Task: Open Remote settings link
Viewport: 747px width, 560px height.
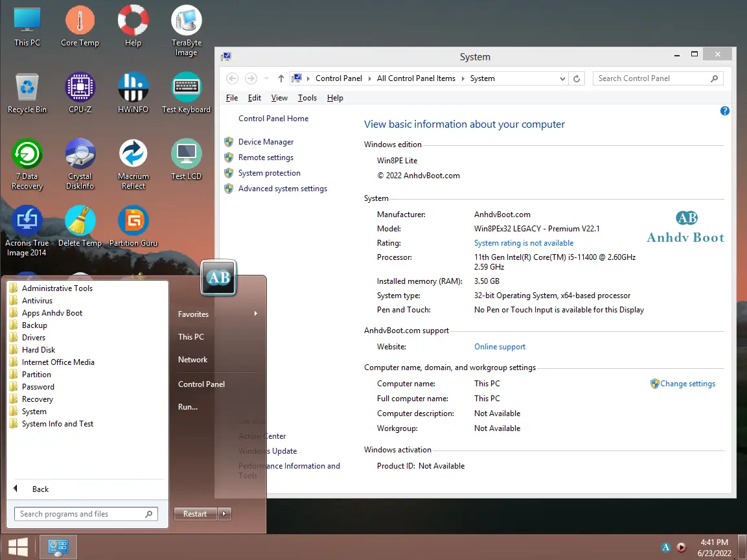Action: (266, 157)
